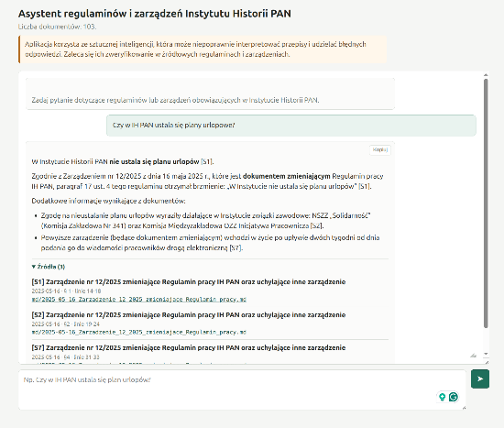Click the scrollbar down arrow
The width and height of the screenshot is (504, 428).
[486, 354]
